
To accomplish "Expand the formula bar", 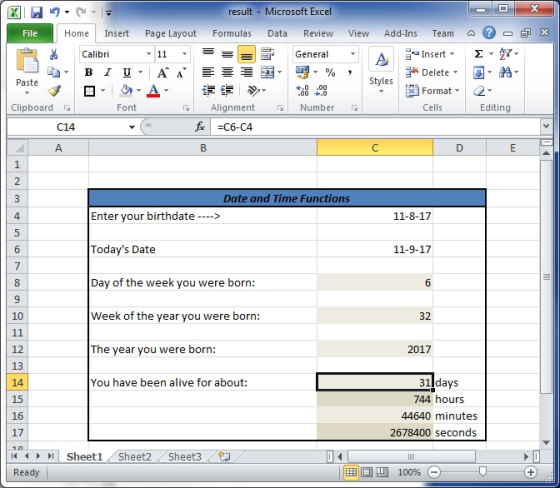I will click(x=546, y=126).
